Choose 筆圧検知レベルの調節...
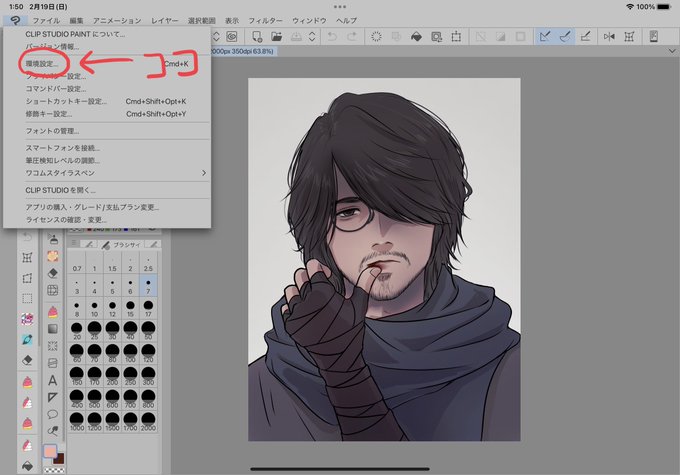Screen dimensions: 680x475 (x=107, y=161)
